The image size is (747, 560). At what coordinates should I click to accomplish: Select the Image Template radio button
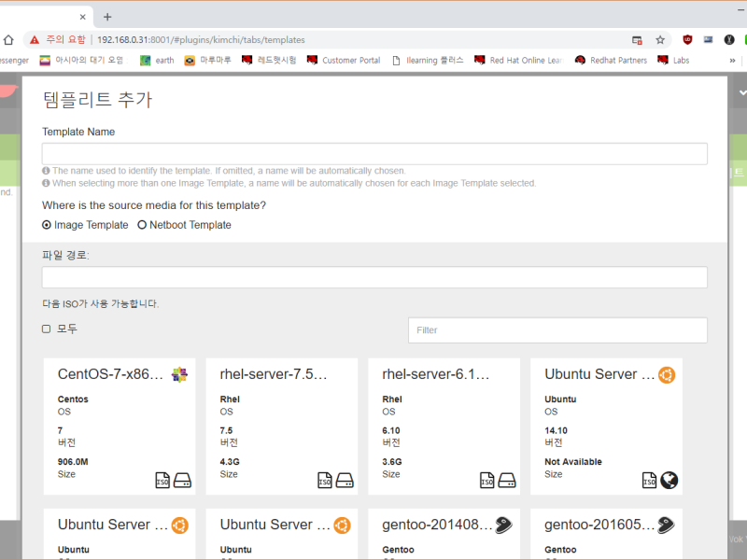tap(47, 225)
